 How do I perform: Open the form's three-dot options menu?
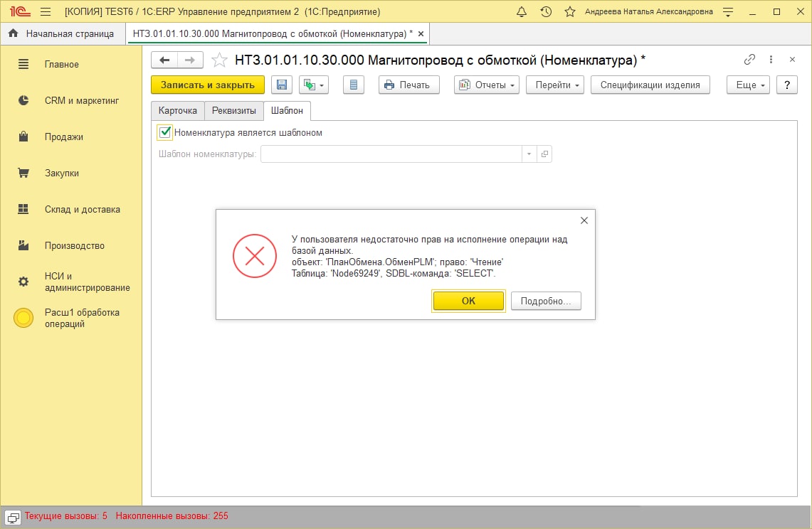[771, 60]
